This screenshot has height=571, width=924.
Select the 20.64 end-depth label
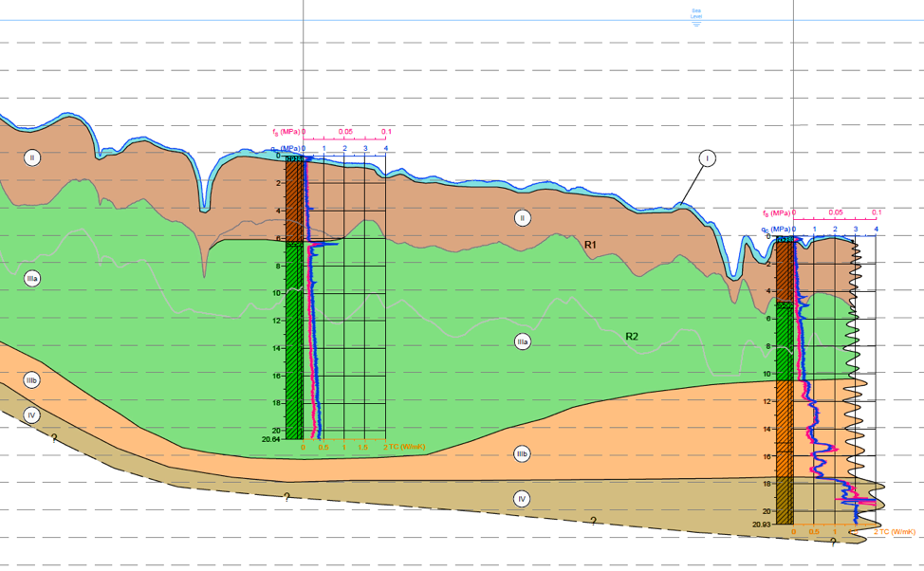click(x=271, y=439)
